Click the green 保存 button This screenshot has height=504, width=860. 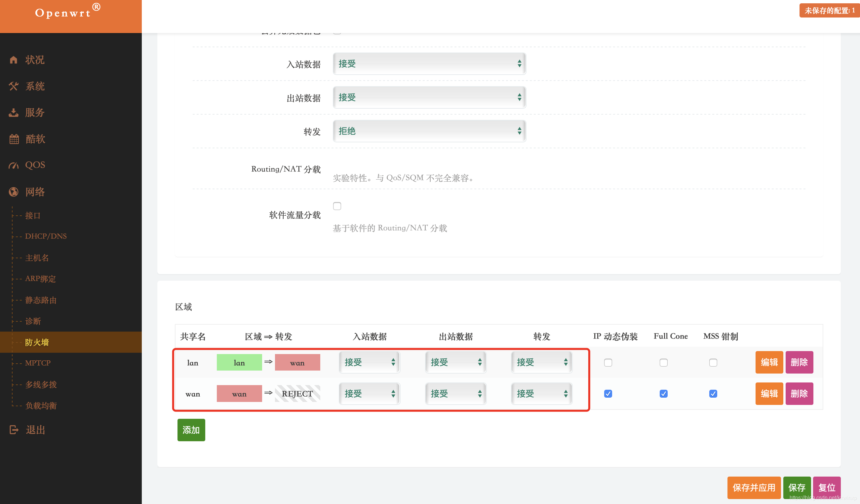(x=797, y=488)
